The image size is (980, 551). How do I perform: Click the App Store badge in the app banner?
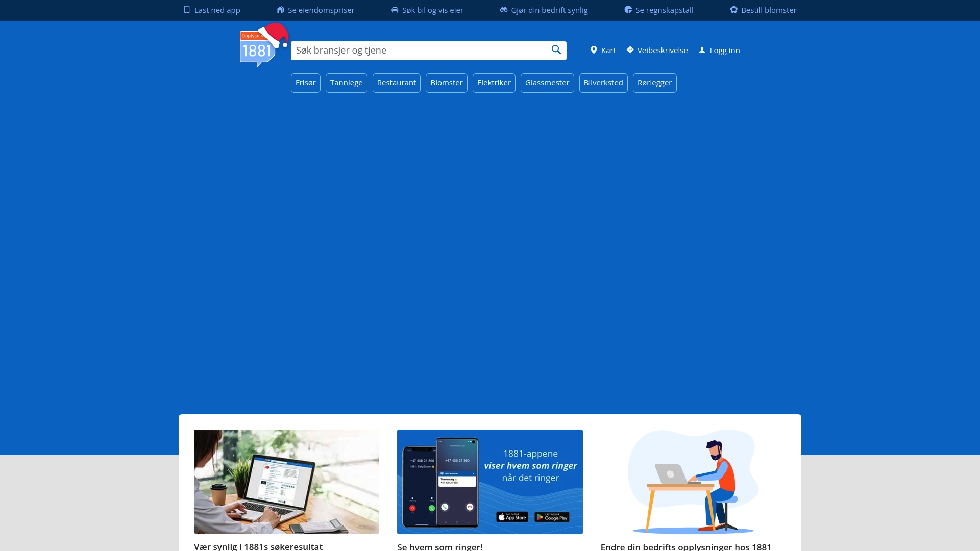(513, 516)
